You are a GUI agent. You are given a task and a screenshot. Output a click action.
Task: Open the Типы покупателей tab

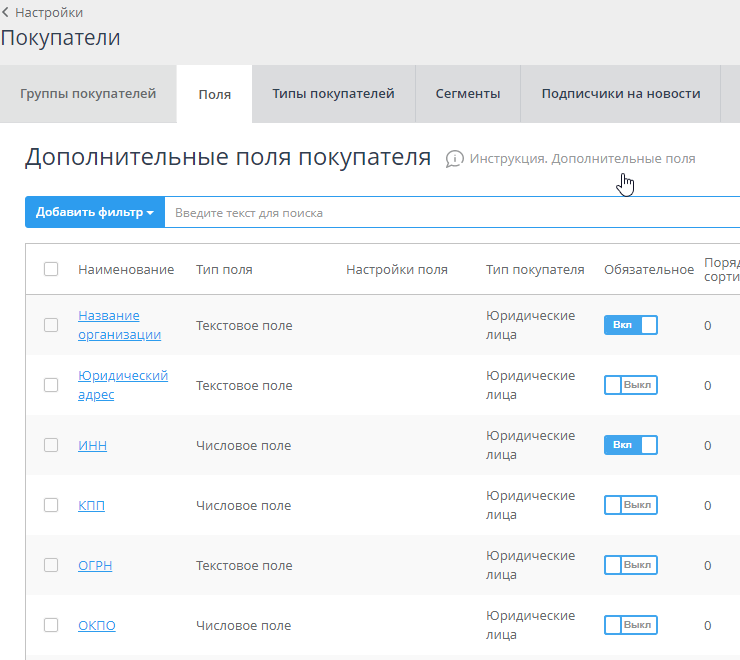(x=333, y=94)
